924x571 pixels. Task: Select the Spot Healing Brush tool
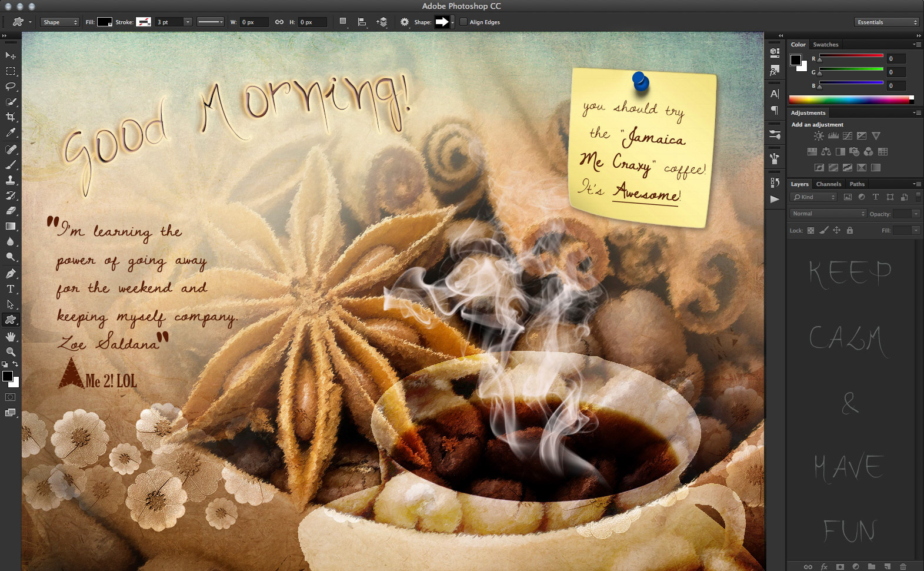point(11,150)
